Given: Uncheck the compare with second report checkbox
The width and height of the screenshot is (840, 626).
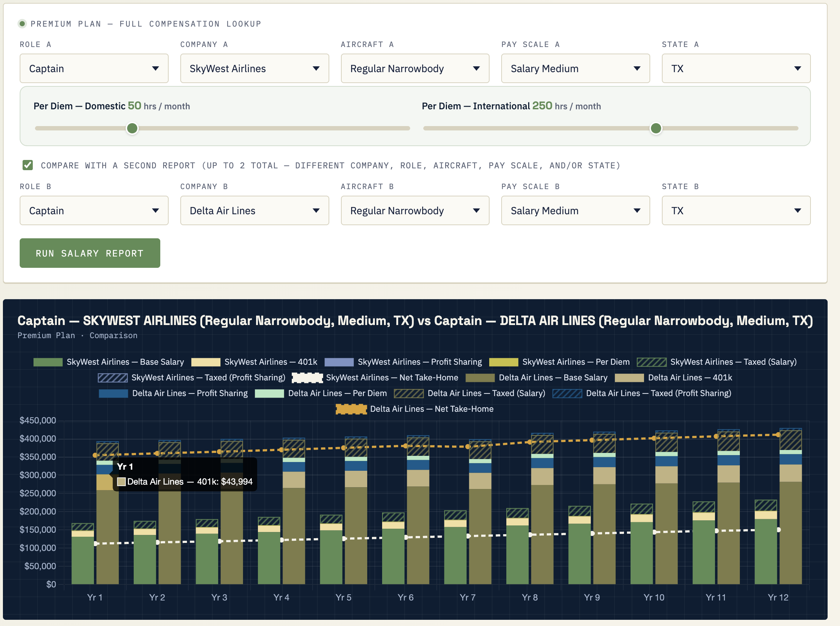Looking at the screenshot, I should (x=28, y=165).
